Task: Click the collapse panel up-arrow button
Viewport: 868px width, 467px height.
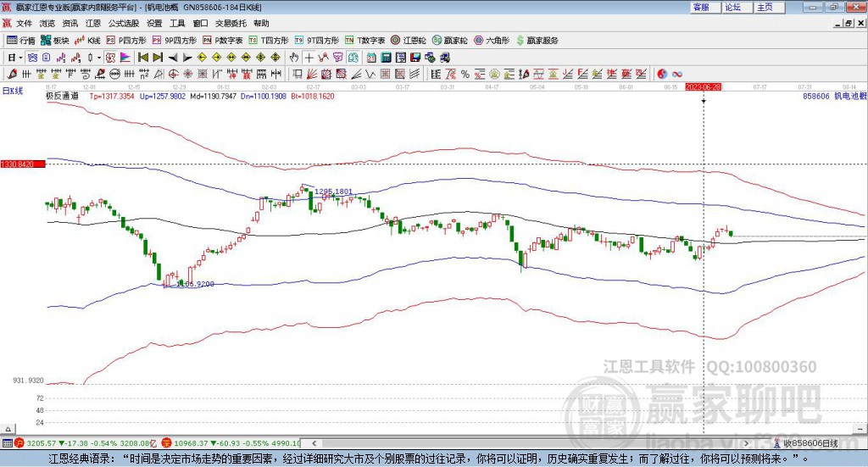Action: [x=8, y=429]
